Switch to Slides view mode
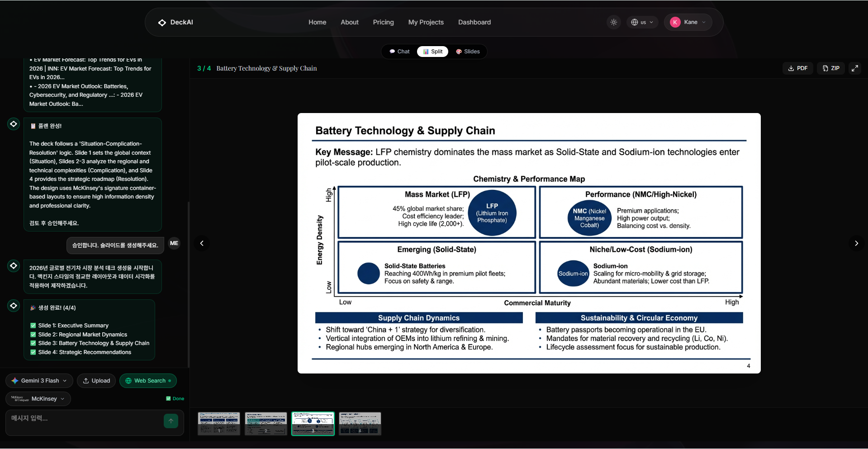The image size is (868, 449). click(468, 52)
